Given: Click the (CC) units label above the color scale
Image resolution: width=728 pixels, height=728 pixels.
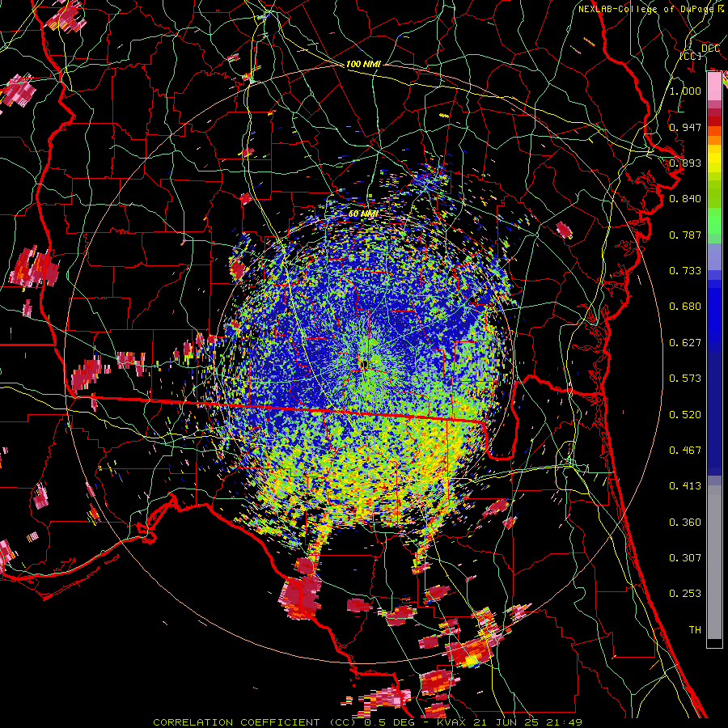Looking at the screenshot, I should tap(691, 56).
